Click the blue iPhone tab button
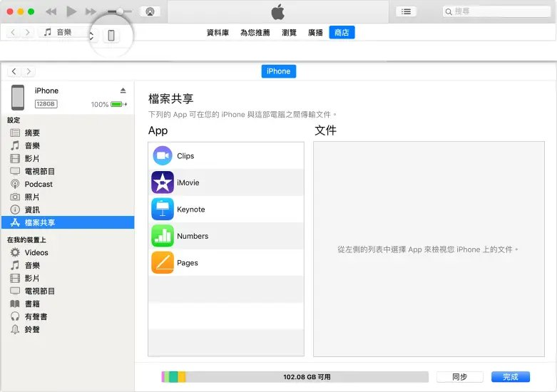This screenshot has width=557, height=392. [x=278, y=71]
